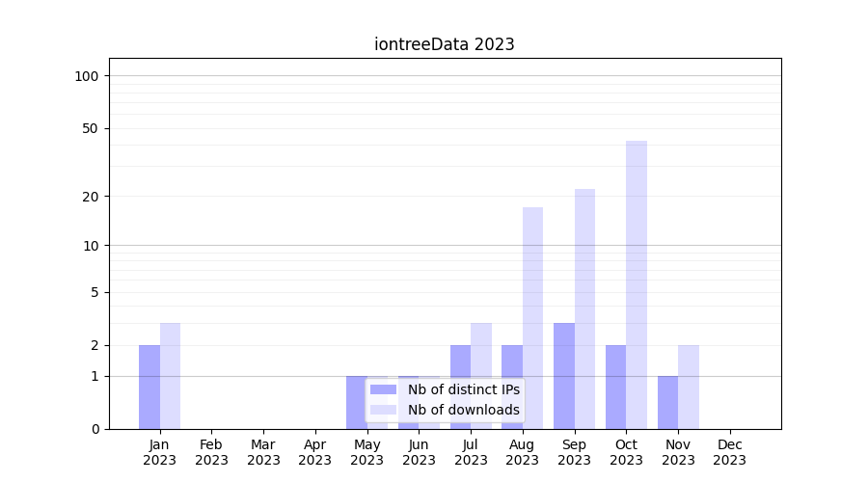Click the chart title 'iontreeData 2023'
Screen dimensions: 868x482
[445, 44]
